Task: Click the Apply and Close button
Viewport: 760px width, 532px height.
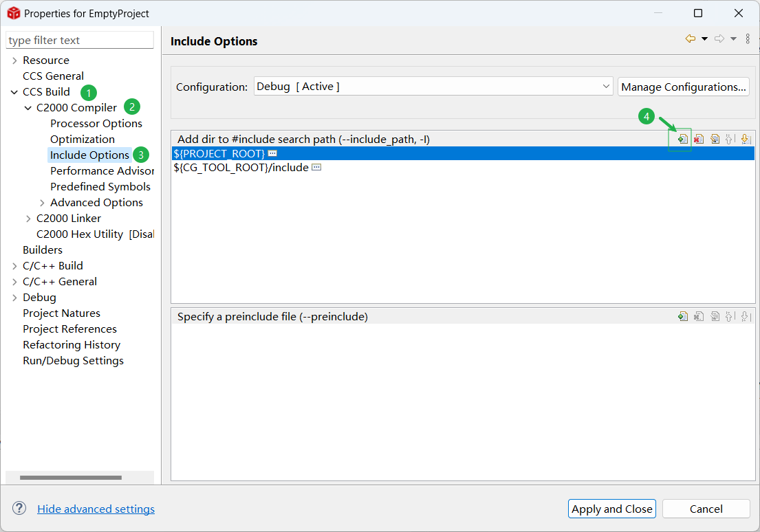Action: pos(611,509)
